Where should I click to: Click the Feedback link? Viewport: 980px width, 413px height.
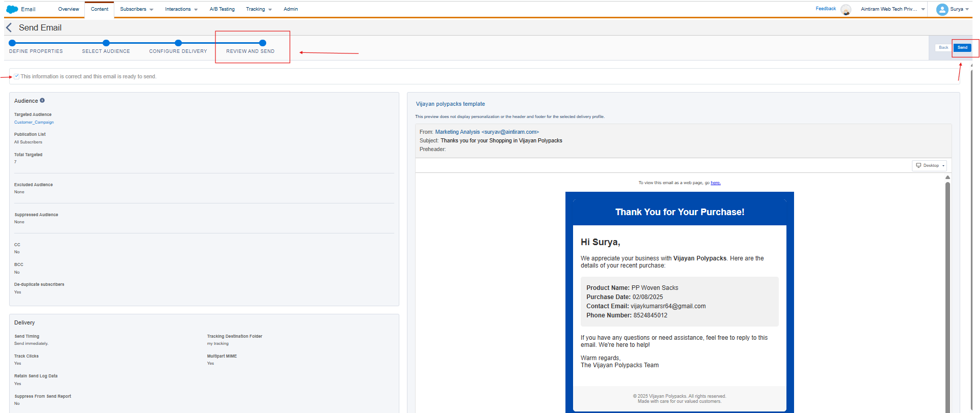pyautogui.click(x=826, y=9)
